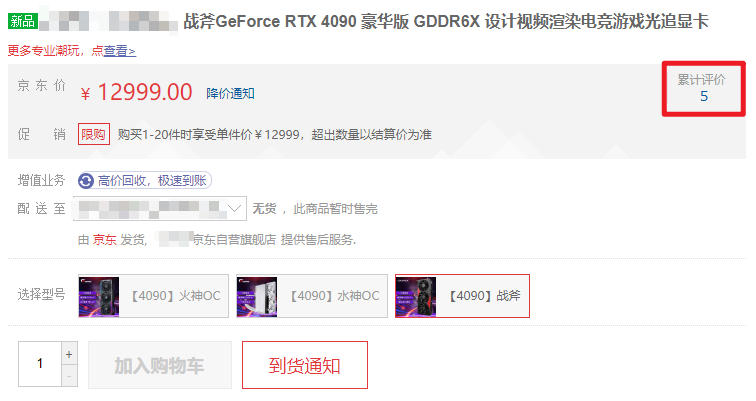Open the 累计评价 reviews count
756x401 pixels.
pyautogui.click(x=703, y=88)
